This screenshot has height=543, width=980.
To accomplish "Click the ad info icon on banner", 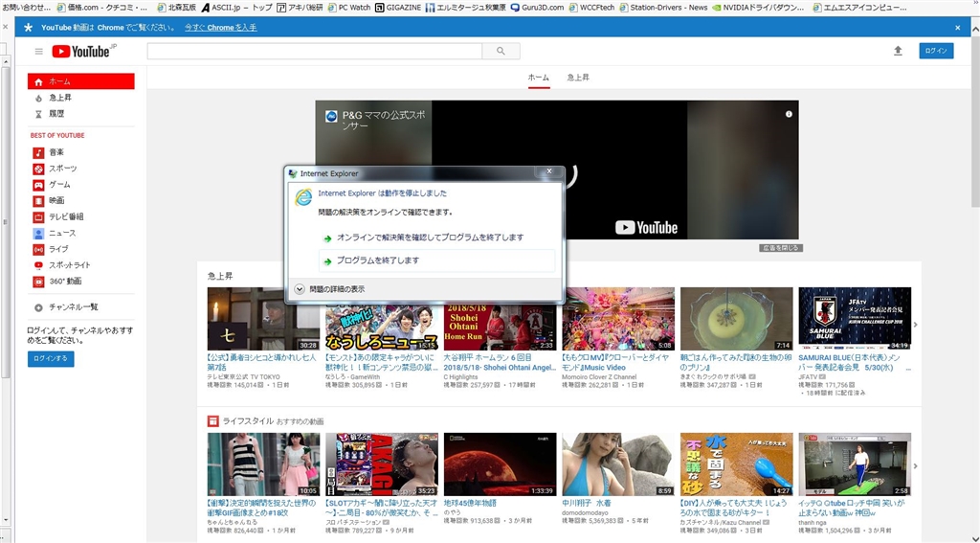I will point(789,114).
